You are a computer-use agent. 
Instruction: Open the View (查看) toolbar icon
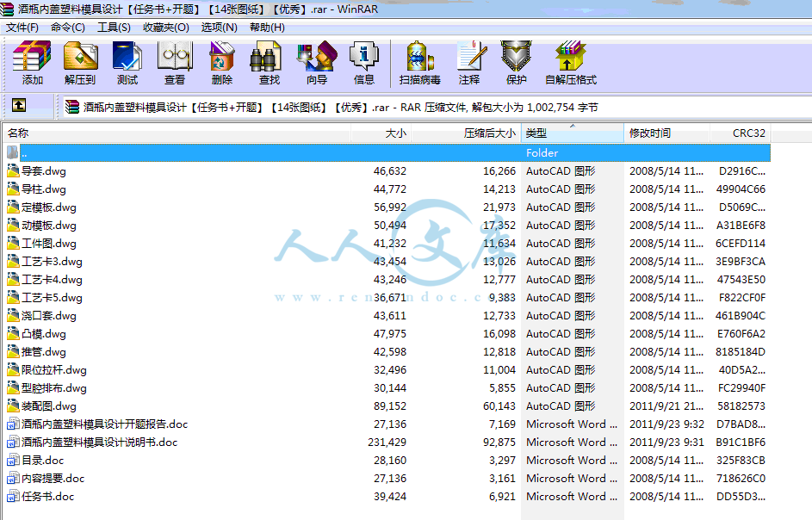click(x=175, y=56)
